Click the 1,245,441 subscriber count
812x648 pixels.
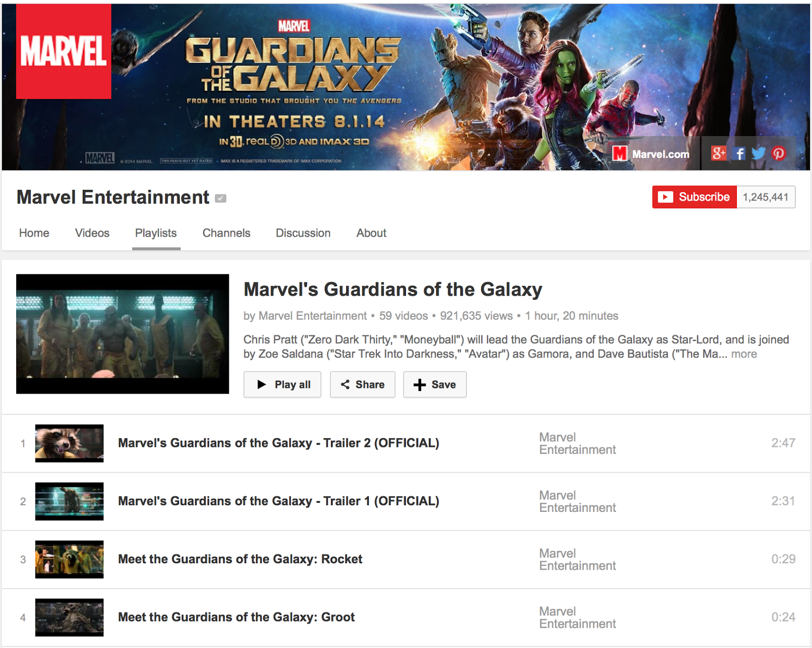(x=766, y=197)
